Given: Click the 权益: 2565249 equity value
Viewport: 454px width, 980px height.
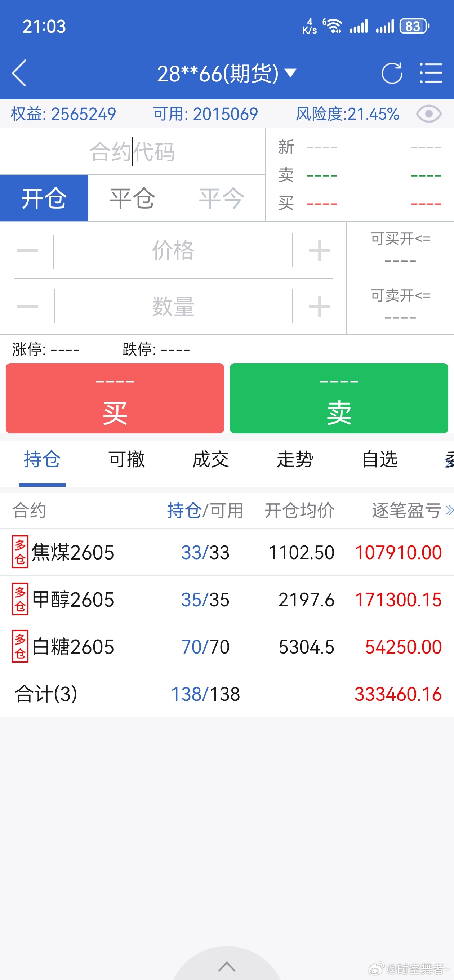Looking at the screenshot, I should tap(63, 114).
